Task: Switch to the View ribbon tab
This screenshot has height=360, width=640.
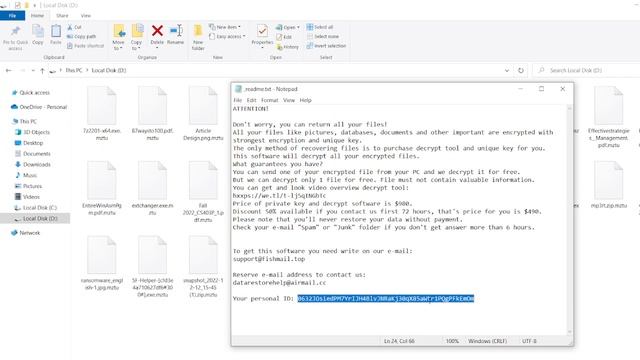Action: click(x=86, y=16)
